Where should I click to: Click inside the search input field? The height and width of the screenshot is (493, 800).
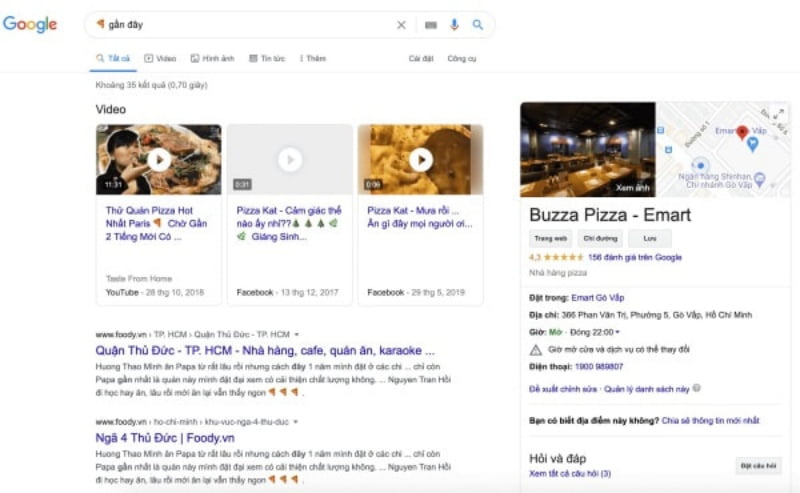pos(250,25)
